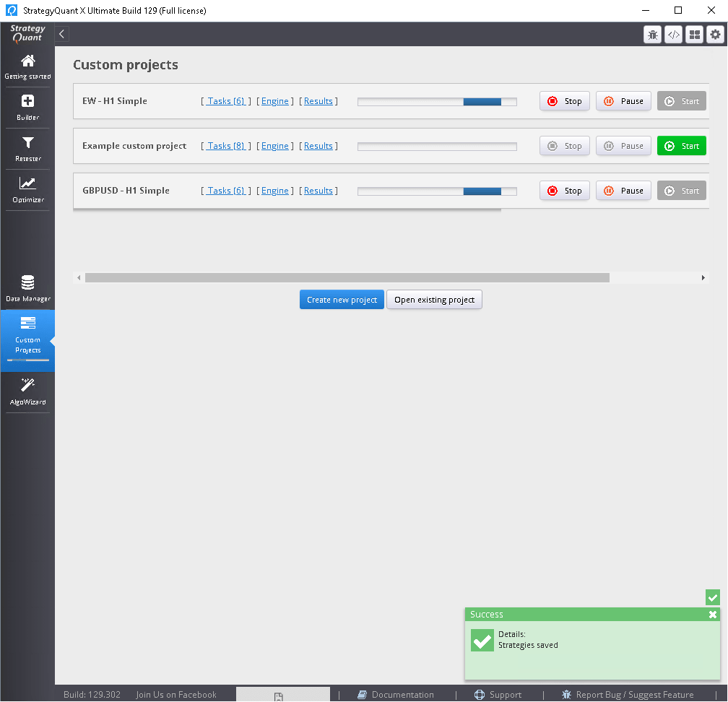Select the EW - H1 Simple project name
This screenshot has width=728, height=702.
click(x=115, y=101)
